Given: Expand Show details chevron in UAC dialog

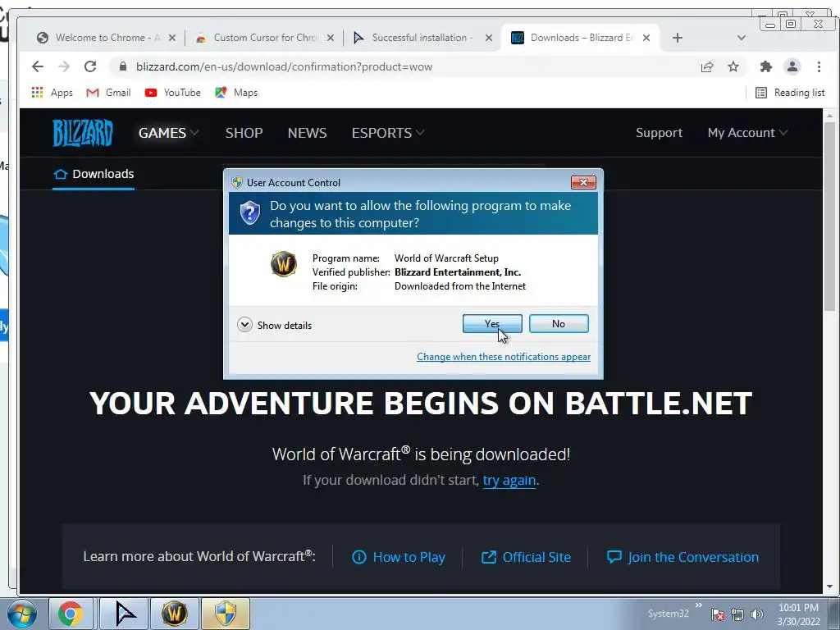Looking at the screenshot, I should [244, 325].
